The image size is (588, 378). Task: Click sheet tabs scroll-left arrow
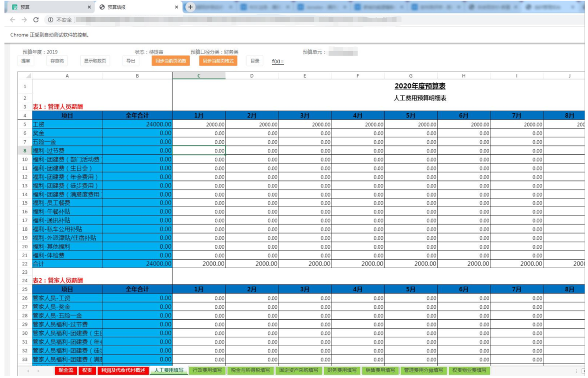tap(28, 371)
